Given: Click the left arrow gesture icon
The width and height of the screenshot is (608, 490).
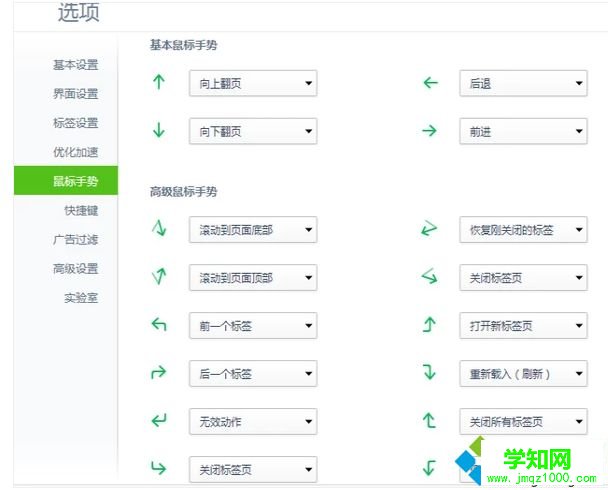Looking at the screenshot, I should point(431,83).
